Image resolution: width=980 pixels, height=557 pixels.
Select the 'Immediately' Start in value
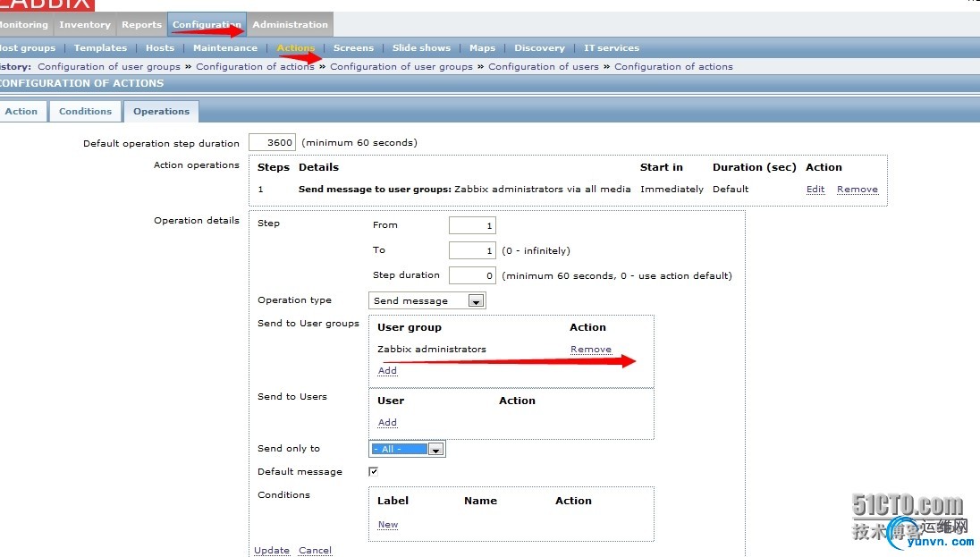click(x=672, y=190)
